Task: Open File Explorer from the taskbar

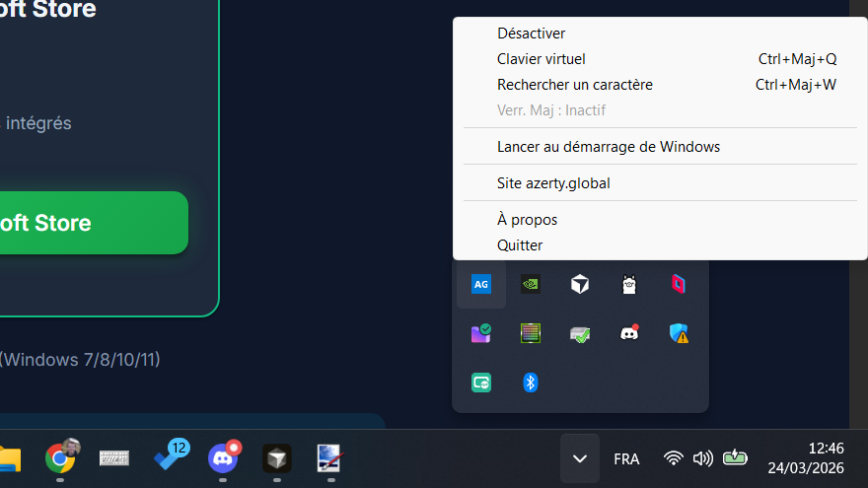Action: click(x=10, y=459)
